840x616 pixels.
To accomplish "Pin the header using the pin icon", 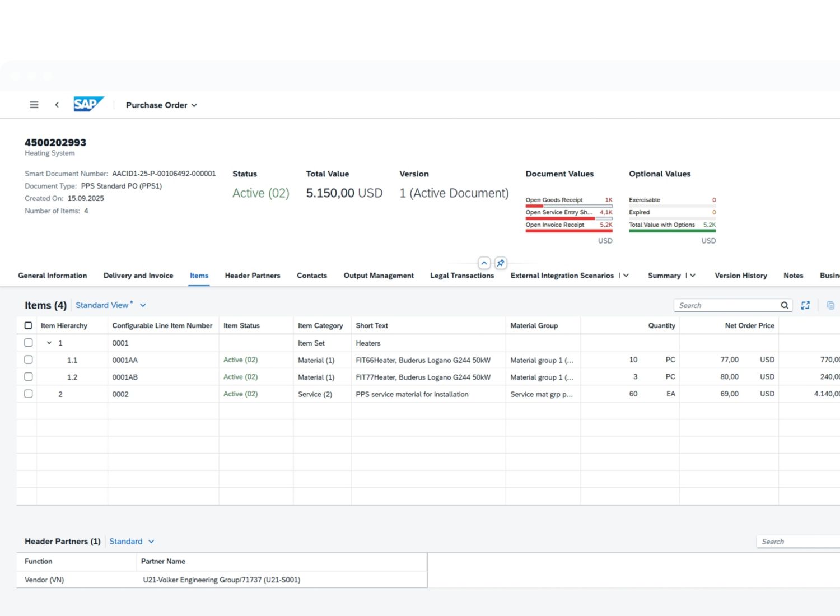I will coord(501,263).
